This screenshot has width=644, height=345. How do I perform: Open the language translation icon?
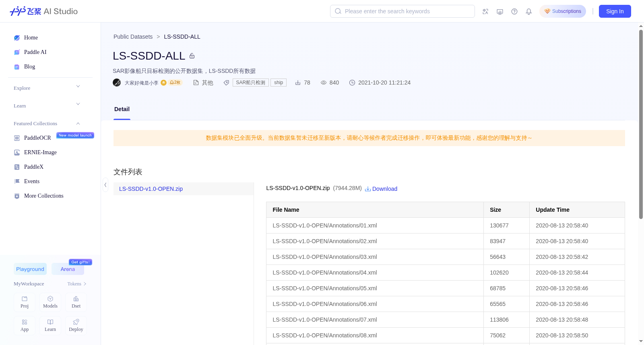[485, 11]
